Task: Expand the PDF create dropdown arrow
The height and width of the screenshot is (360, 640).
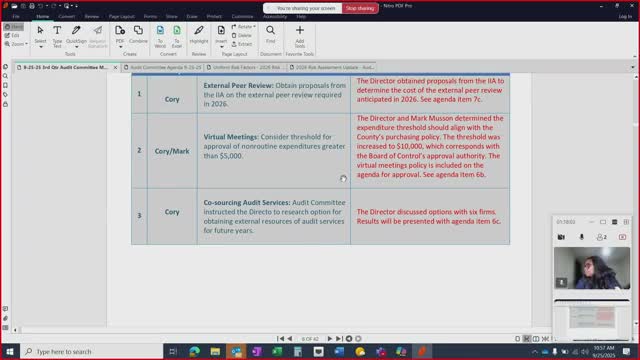Action: pos(120,47)
